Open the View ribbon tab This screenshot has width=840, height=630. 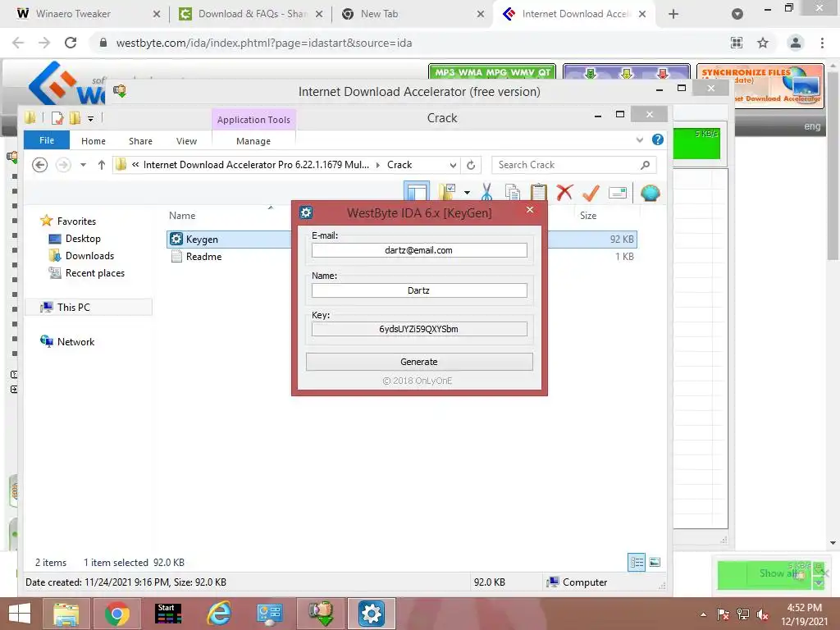pyautogui.click(x=186, y=141)
